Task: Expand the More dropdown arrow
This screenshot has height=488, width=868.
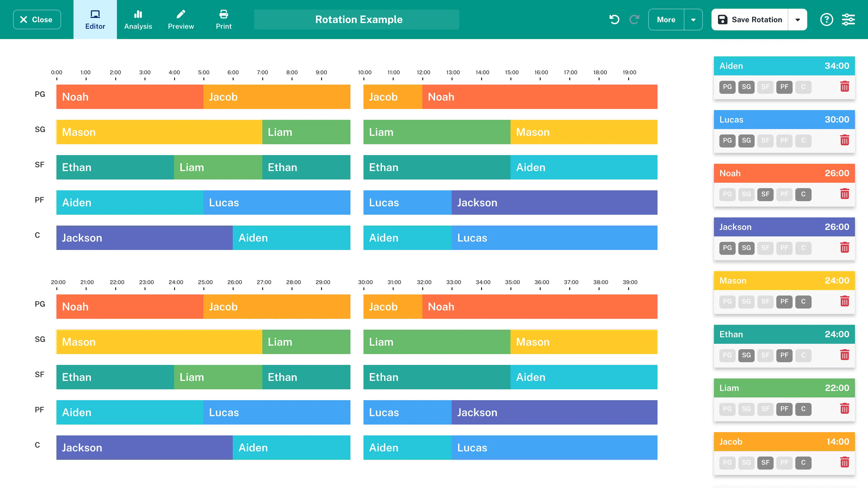Action: 693,20
